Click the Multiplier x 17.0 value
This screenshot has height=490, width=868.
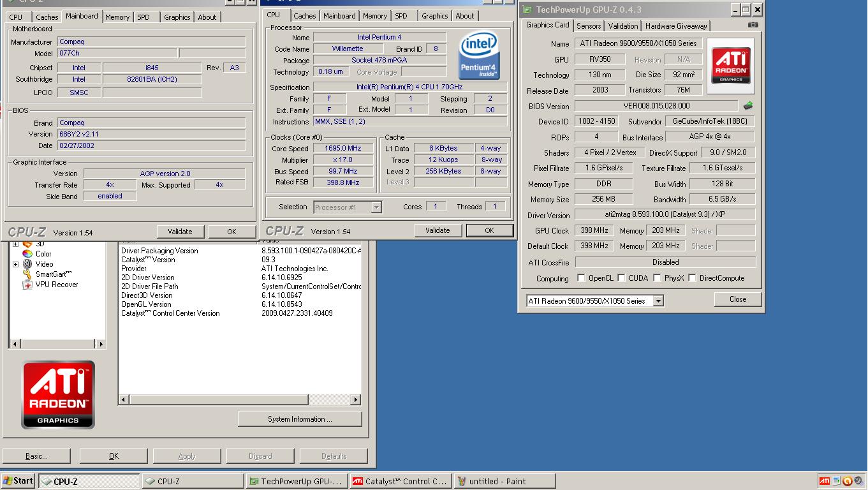[x=343, y=160]
